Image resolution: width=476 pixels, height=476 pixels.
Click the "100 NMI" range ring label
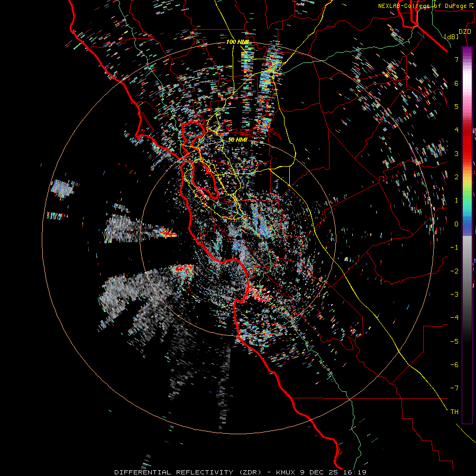[237, 42]
